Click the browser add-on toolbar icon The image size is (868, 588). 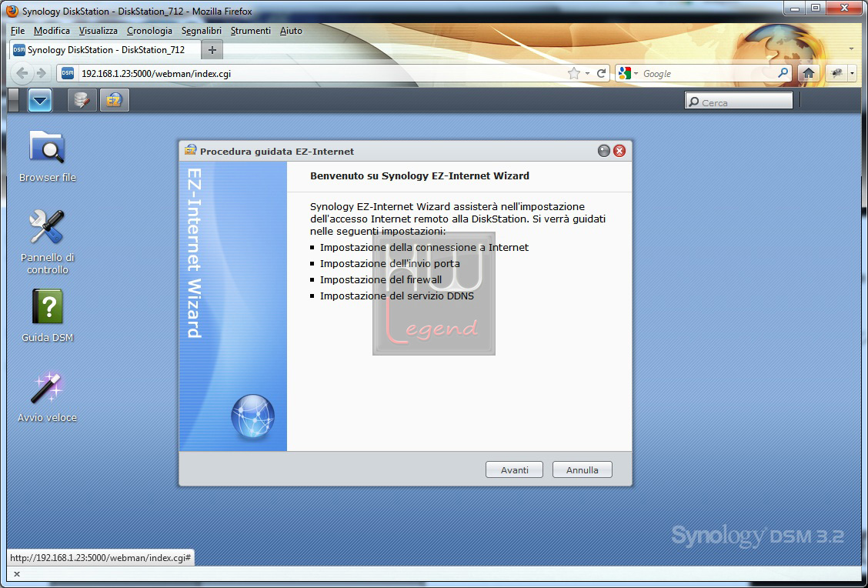[836, 73]
